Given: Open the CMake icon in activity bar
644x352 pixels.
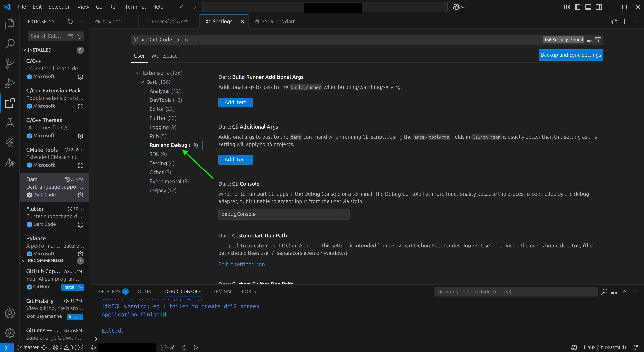Looking at the screenshot, I should (10, 162).
